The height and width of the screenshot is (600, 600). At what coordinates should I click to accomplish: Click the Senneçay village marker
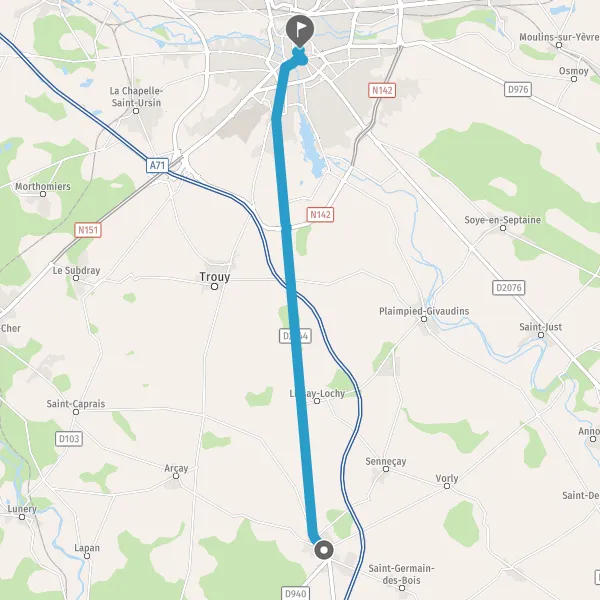tap(386, 469)
